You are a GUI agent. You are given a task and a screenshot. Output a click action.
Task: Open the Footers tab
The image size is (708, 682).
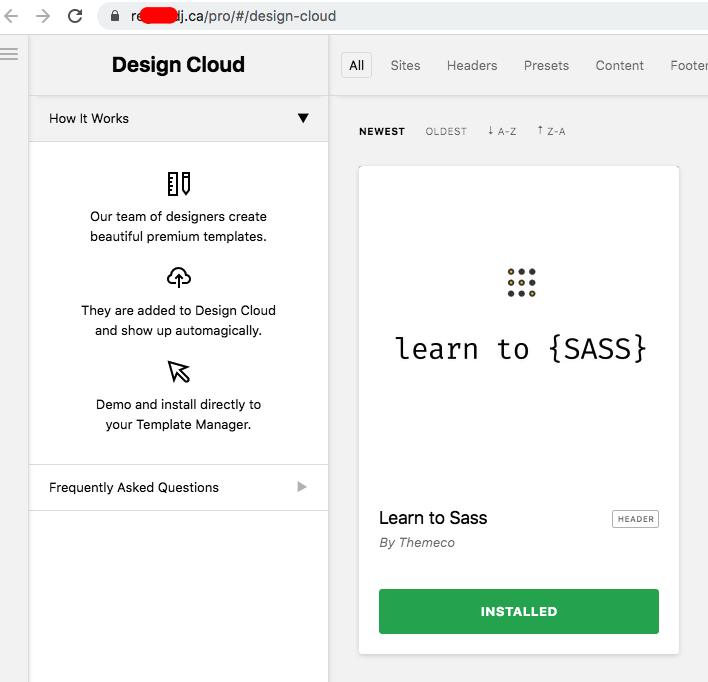pyautogui.click(x=689, y=65)
